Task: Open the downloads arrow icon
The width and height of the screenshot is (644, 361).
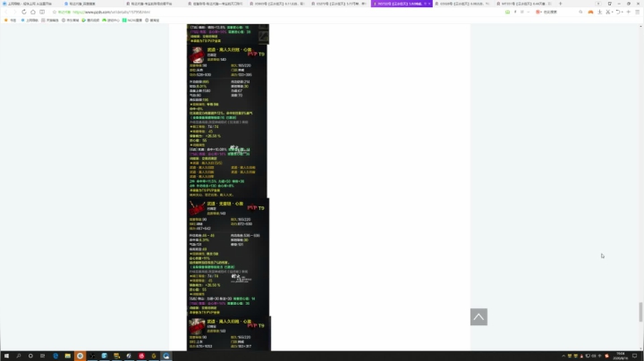Action: tap(599, 12)
